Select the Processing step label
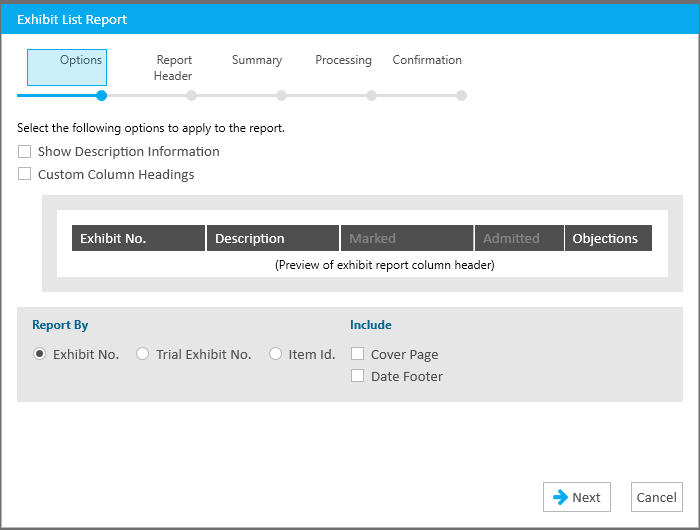Viewport: 700px width, 530px height. pos(343,60)
